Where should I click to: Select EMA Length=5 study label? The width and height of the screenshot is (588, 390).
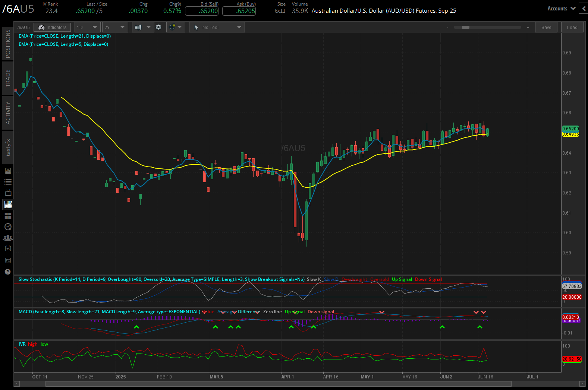coord(63,44)
